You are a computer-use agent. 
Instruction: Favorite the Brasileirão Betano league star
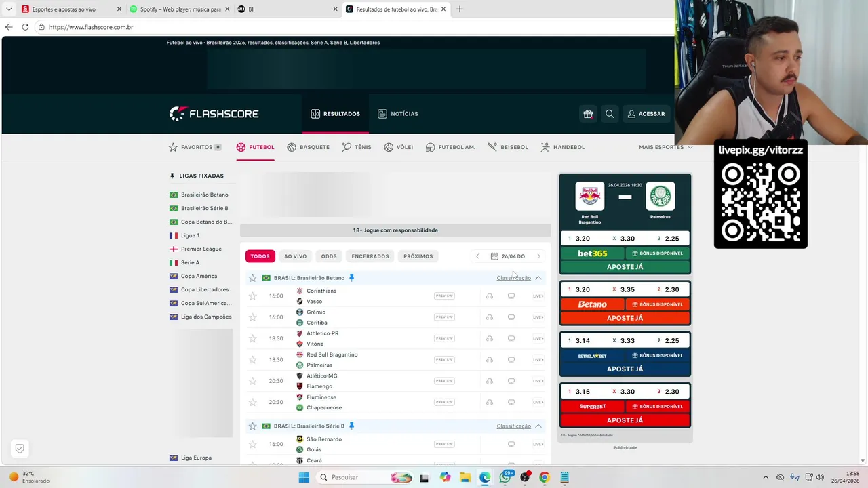[x=253, y=278]
